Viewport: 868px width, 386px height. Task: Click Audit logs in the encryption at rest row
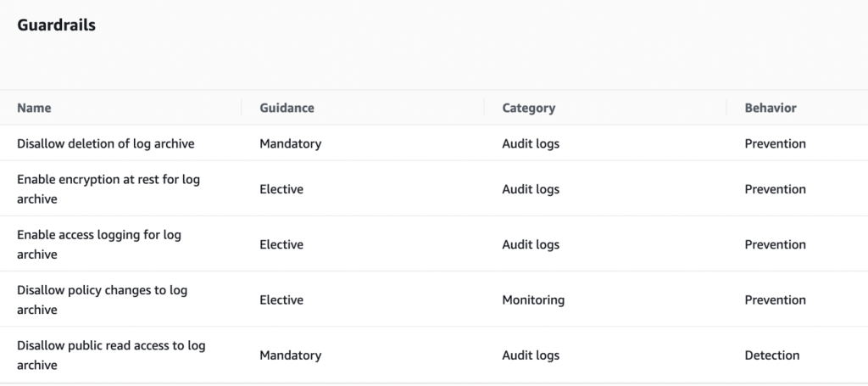tap(531, 189)
